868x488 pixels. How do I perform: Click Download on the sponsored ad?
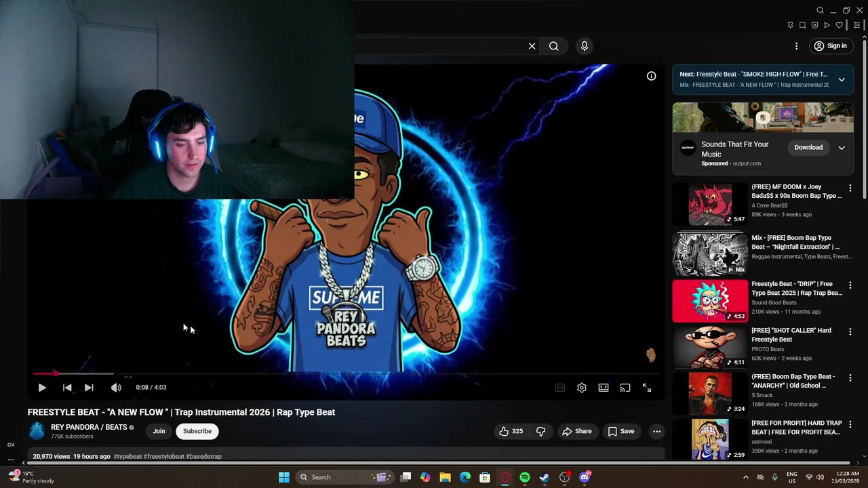(808, 148)
